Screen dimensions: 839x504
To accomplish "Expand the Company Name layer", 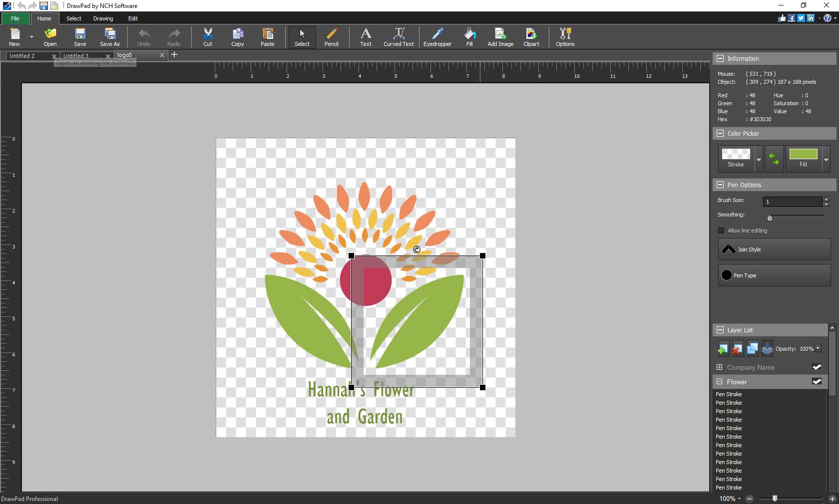I will click(720, 367).
